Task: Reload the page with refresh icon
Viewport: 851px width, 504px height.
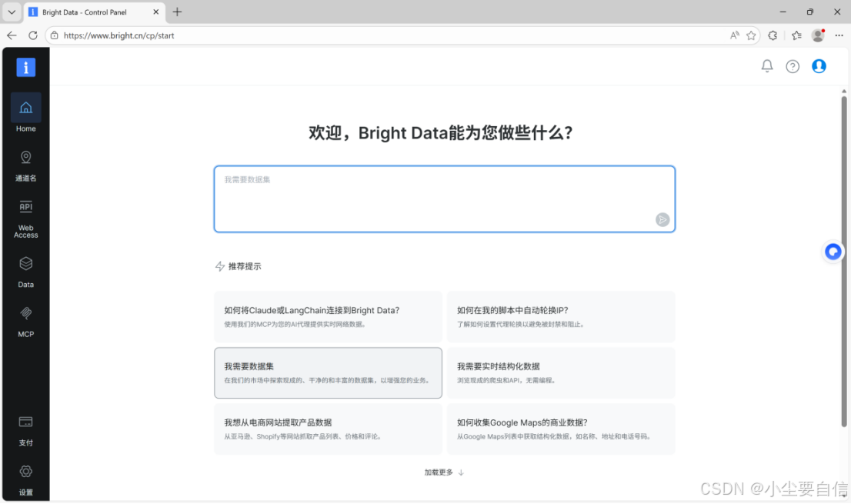Action: point(32,35)
